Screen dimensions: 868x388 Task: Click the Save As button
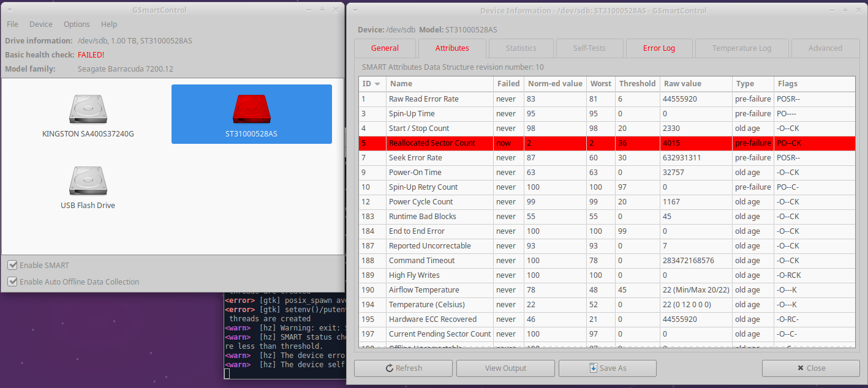(x=607, y=368)
